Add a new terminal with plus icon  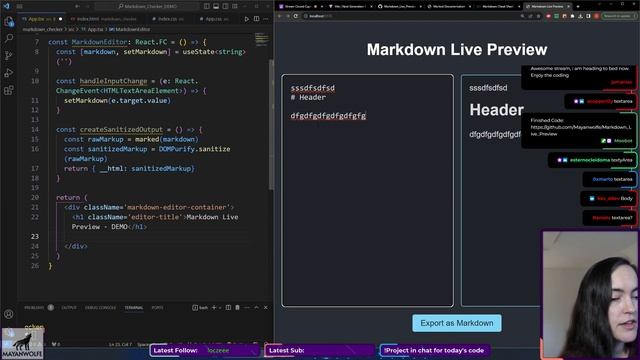pos(214,307)
